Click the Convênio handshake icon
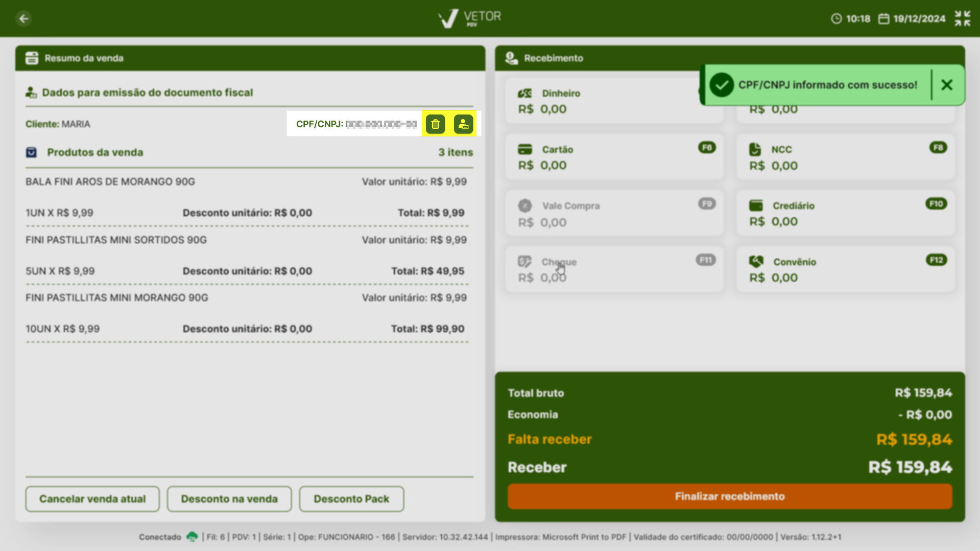The image size is (980, 551). (x=756, y=262)
